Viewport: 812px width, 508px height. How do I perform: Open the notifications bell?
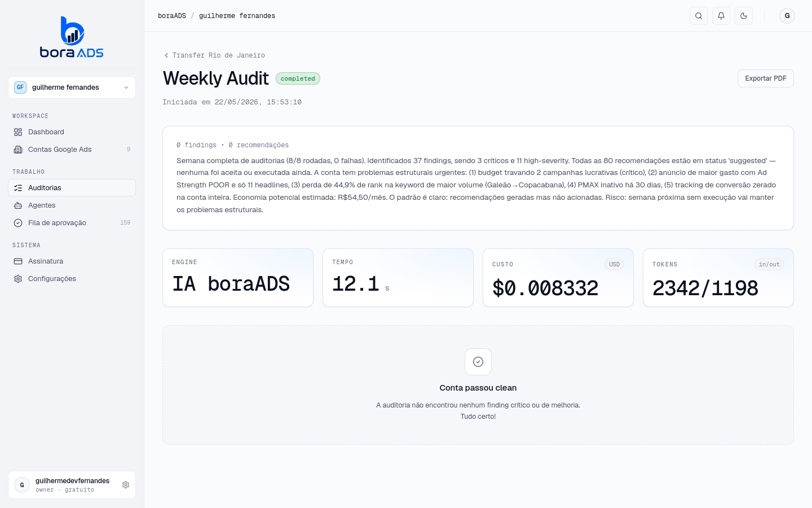721,16
